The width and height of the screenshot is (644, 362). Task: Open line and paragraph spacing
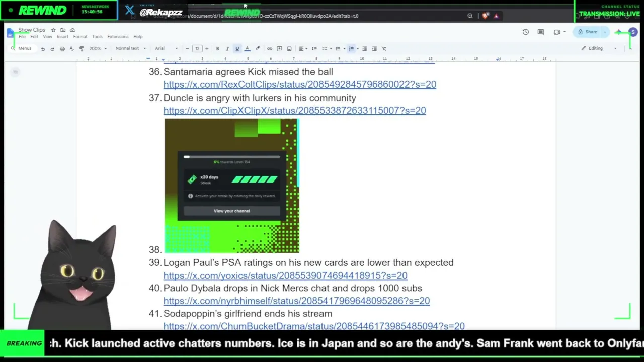(x=314, y=49)
